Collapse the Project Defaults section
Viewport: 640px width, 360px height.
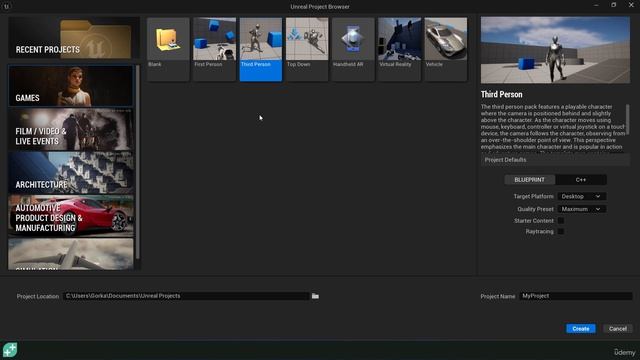[555, 160]
